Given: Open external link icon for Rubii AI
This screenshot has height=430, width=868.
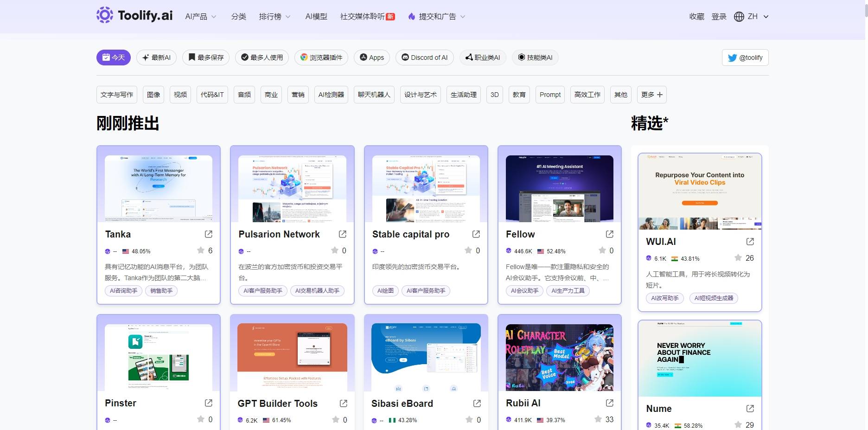Looking at the screenshot, I should coord(610,403).
